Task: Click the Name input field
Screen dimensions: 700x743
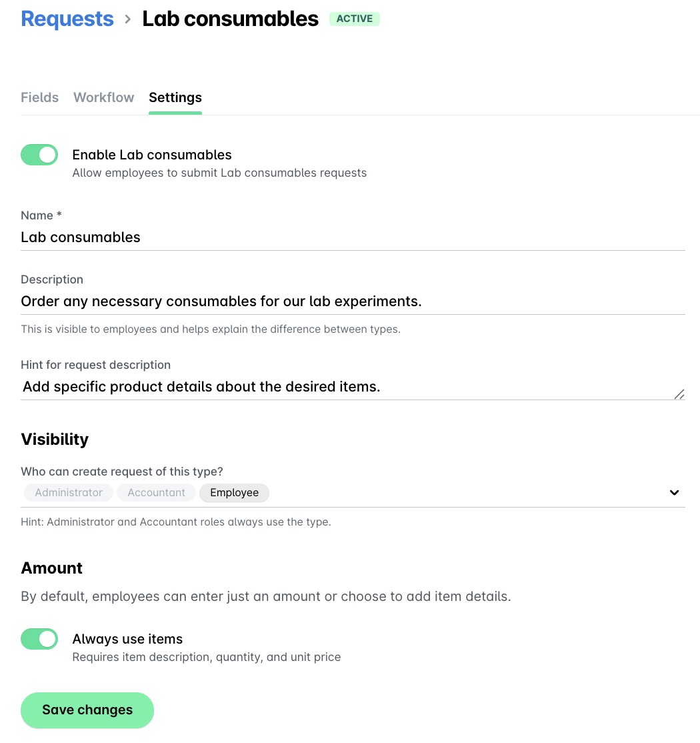Action: [x=267, y=237]
